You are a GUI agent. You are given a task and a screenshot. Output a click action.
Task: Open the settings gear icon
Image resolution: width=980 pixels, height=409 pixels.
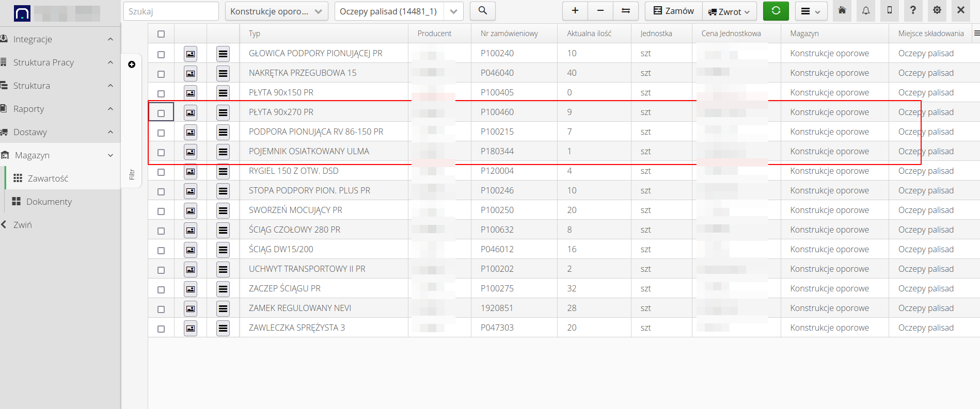[937, 11]
